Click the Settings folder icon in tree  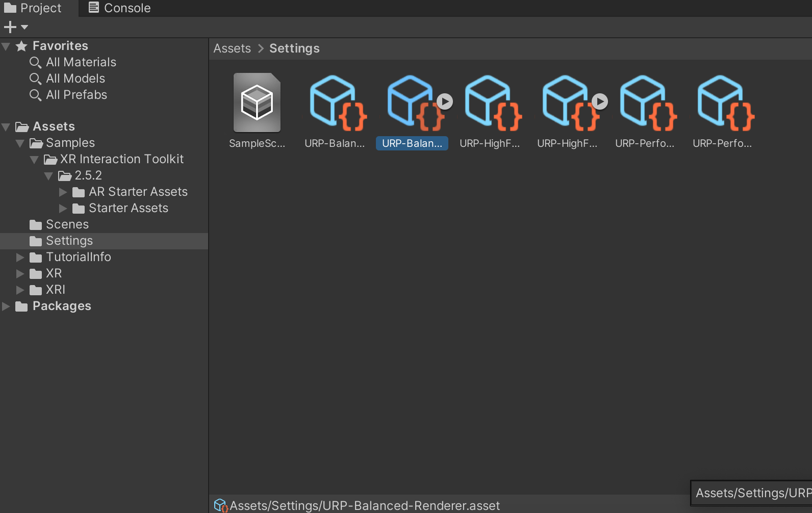tap(36, 241)
